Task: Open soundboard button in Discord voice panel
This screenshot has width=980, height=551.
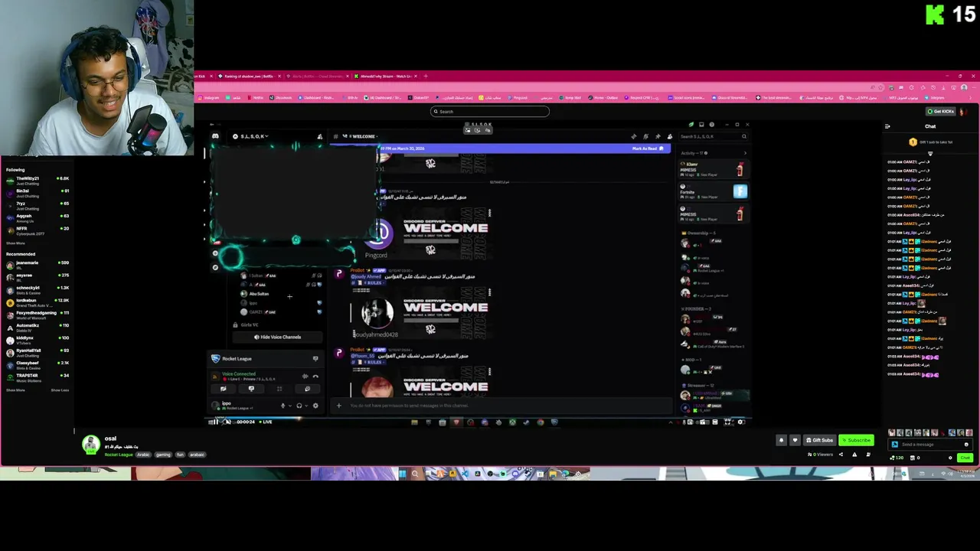Action: click(308, 389)
